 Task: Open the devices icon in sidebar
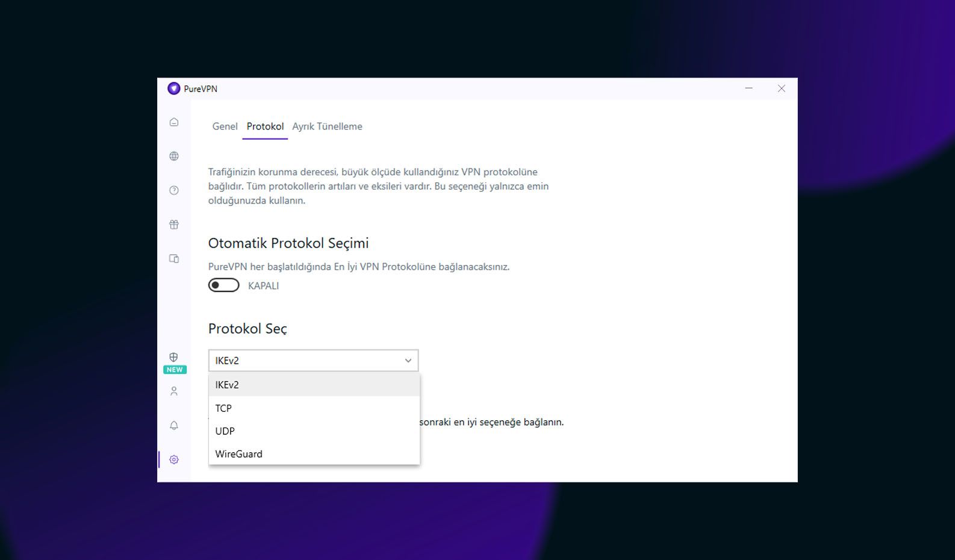[174, 259]
